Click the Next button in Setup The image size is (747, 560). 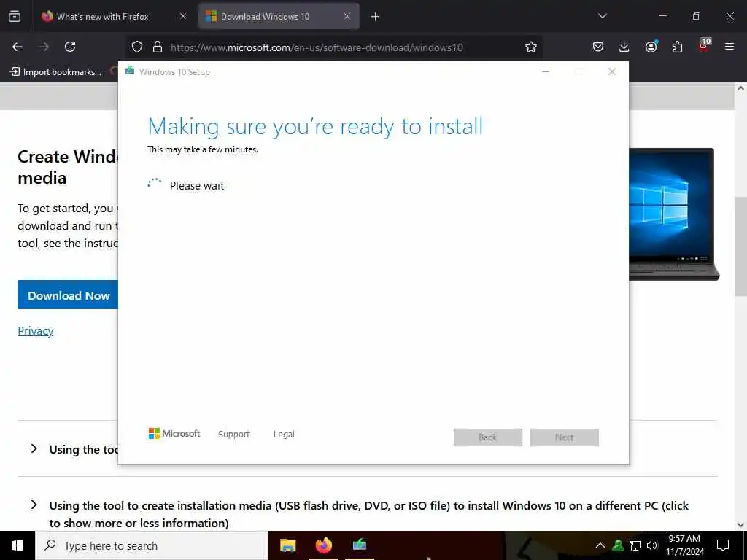click(565, 437)
